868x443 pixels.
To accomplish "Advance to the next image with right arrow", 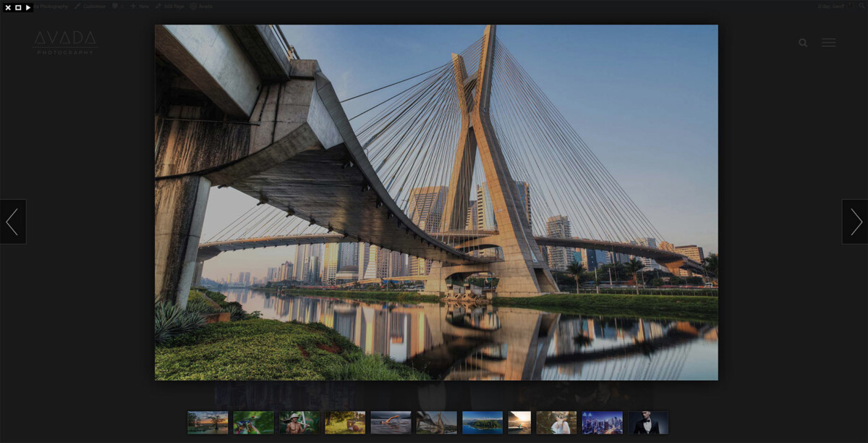I will [855, 221].
